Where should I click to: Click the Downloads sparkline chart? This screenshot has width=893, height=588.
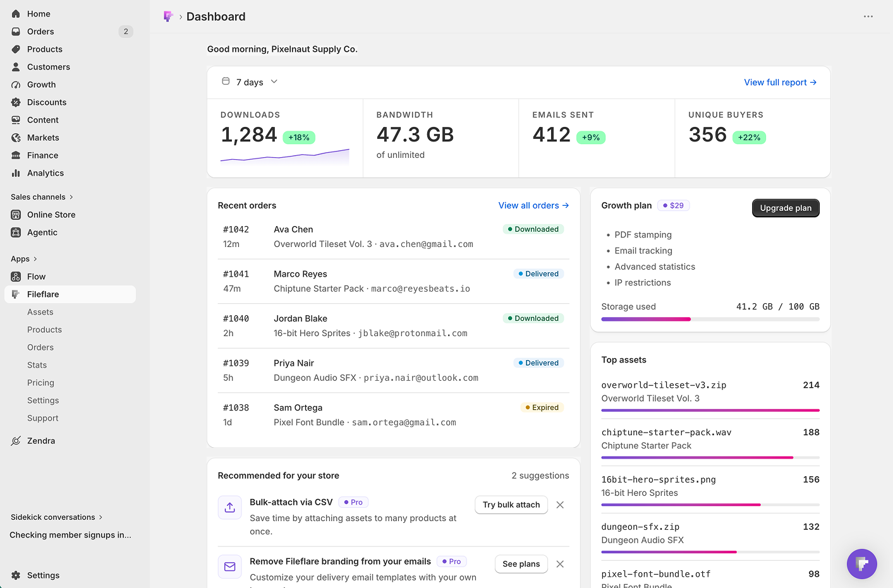click(285, 157)
